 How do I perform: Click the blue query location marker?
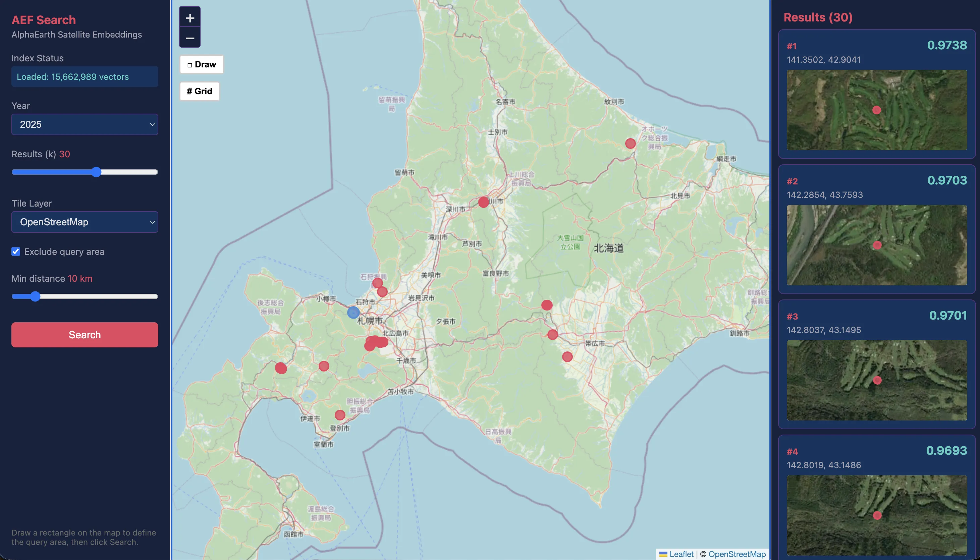click(x=353, y=312)
